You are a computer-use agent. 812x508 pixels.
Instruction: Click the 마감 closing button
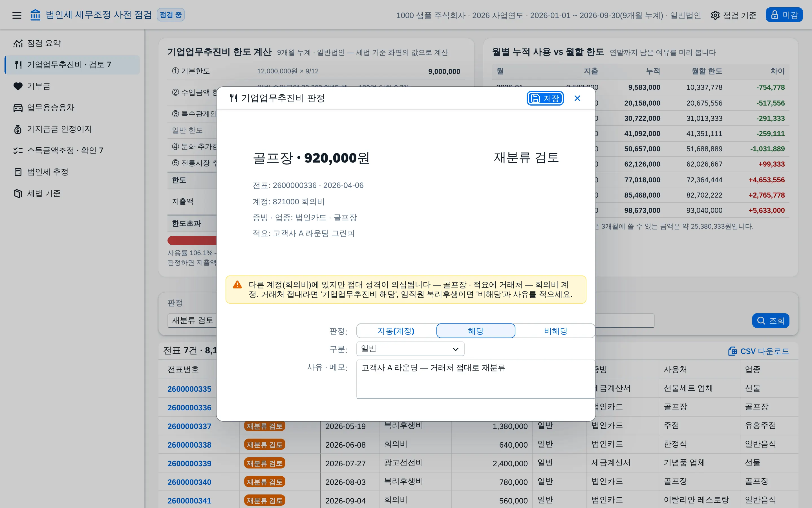784,15
